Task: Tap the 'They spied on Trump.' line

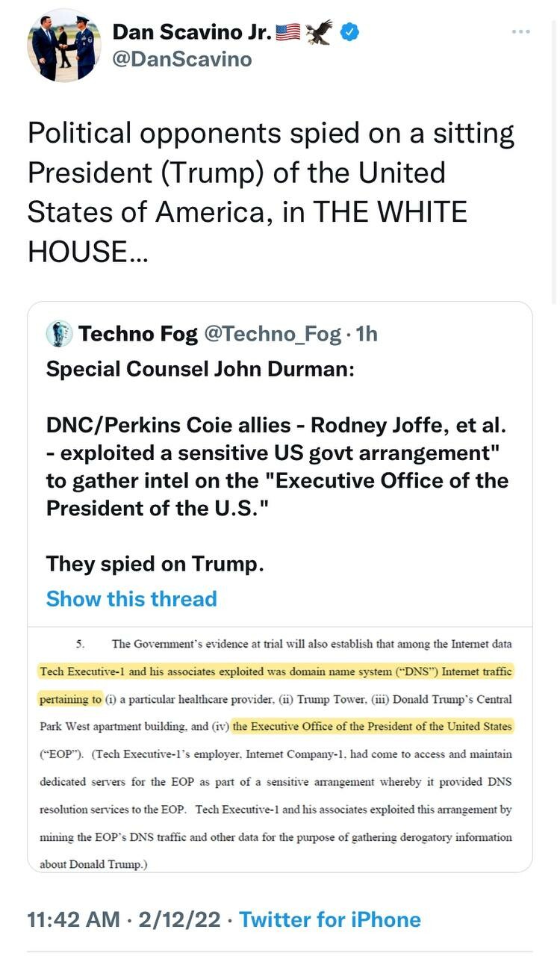Action: 155,563
